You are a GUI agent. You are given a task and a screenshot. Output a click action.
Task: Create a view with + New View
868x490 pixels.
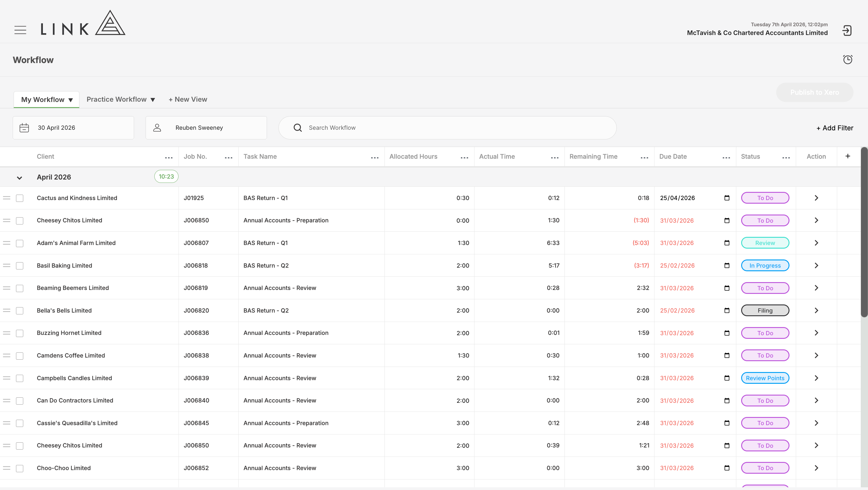point(188,99)
